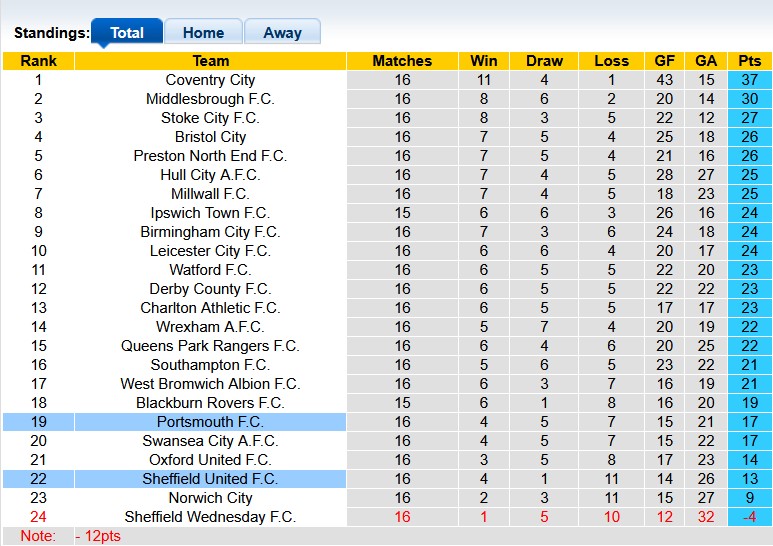Click Sheffield Wednesday's -4 points cell
Image resolution: width=773 pixels, height=546 pixels.
tap(749, 517)
